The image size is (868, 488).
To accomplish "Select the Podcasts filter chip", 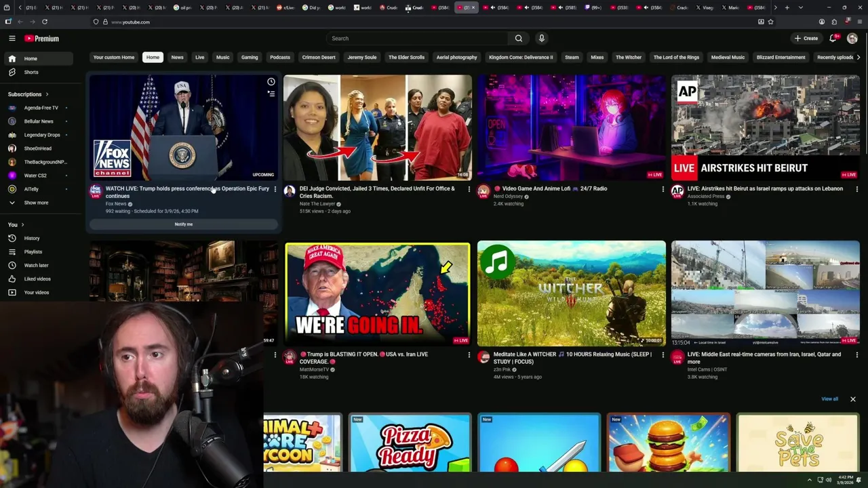I will [x=280, y=58].
